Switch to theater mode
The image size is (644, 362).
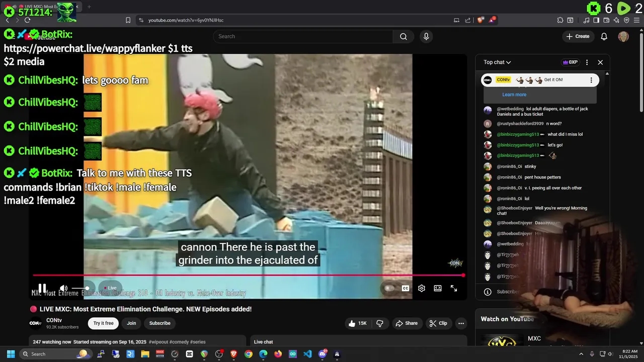(x=438, y=288)
